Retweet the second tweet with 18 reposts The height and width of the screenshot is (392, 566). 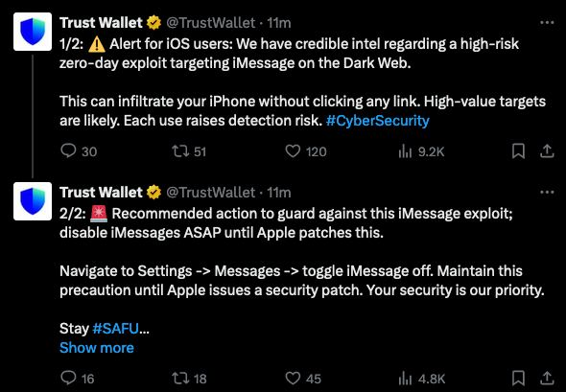(189, 378)
